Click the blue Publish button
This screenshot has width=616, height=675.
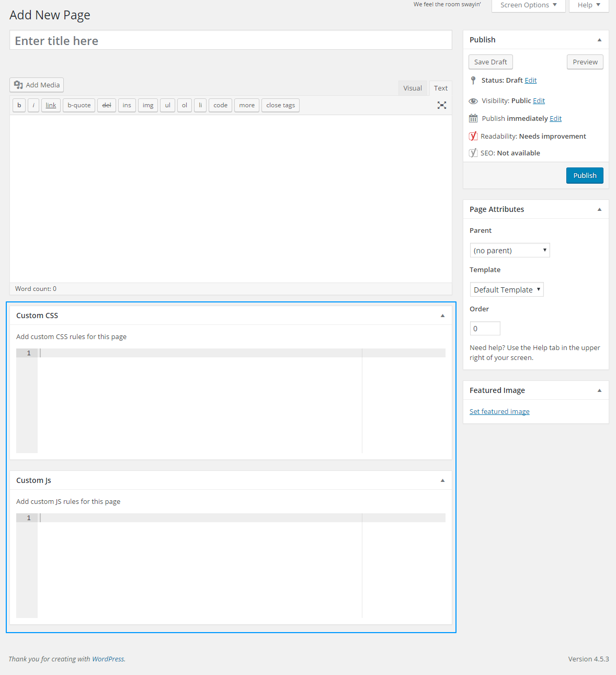coord(585,175)
